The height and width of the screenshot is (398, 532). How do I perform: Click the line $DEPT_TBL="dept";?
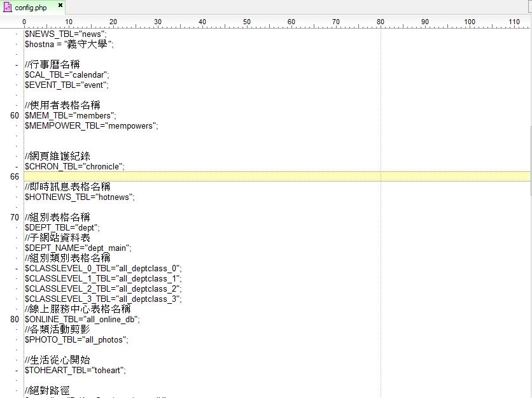62,227
